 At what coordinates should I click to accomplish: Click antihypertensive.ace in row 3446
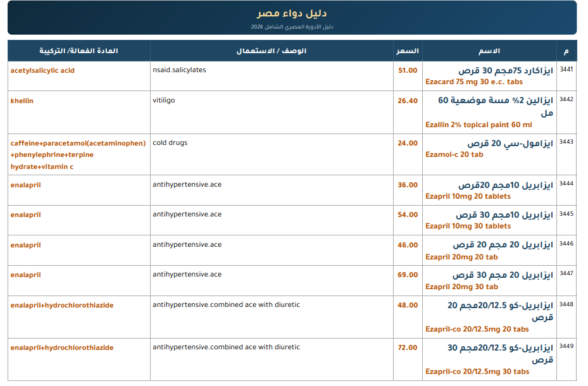pos(187,245)
